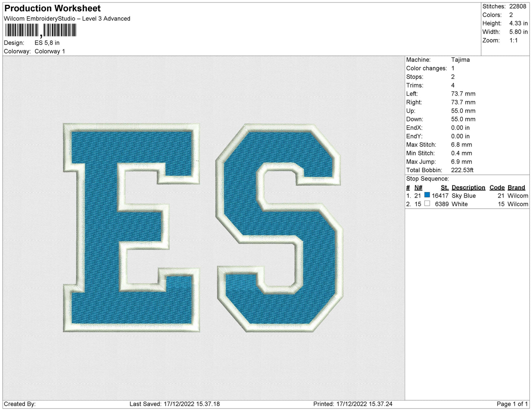
Task: Click Min Stitch value '0.4 mm'
Action: pos(461,153)
